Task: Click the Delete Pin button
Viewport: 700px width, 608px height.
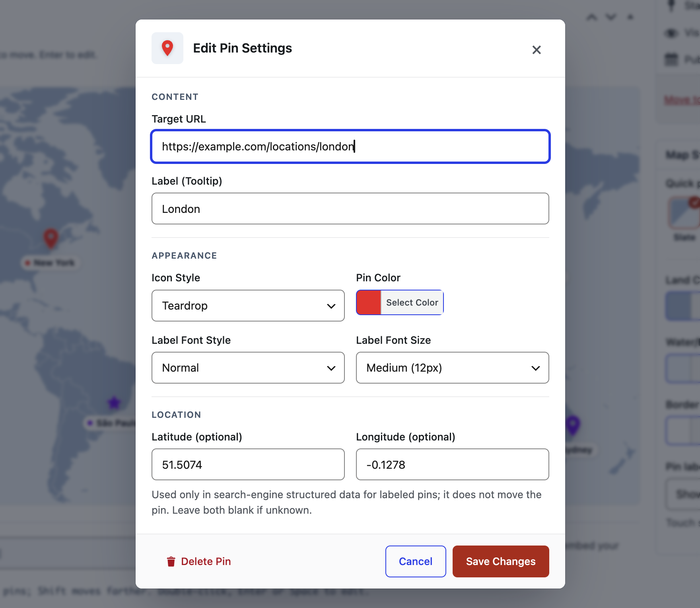Action: [198, 561]
